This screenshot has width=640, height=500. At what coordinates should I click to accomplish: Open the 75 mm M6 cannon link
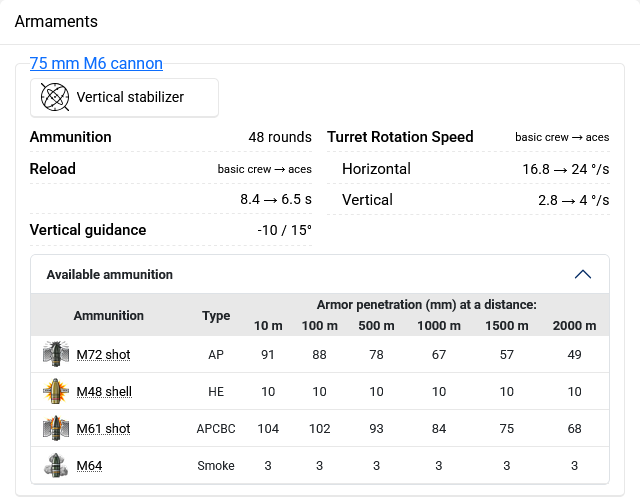[x=96, y=63]
